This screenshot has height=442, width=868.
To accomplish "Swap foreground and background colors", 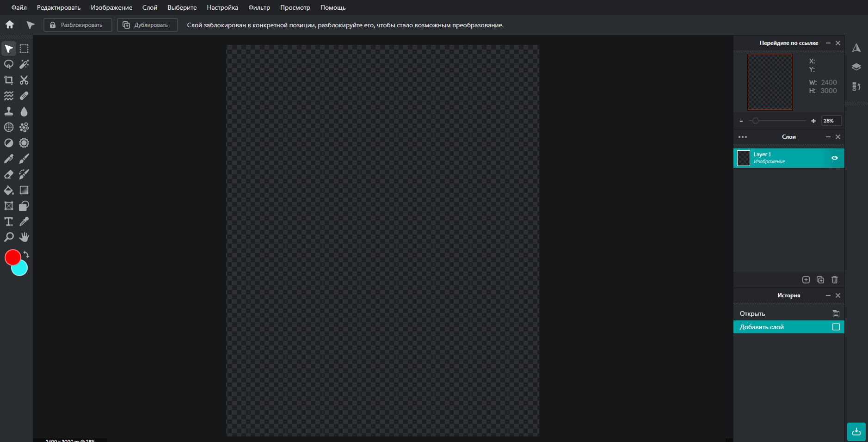I will [x=26, y=255].
